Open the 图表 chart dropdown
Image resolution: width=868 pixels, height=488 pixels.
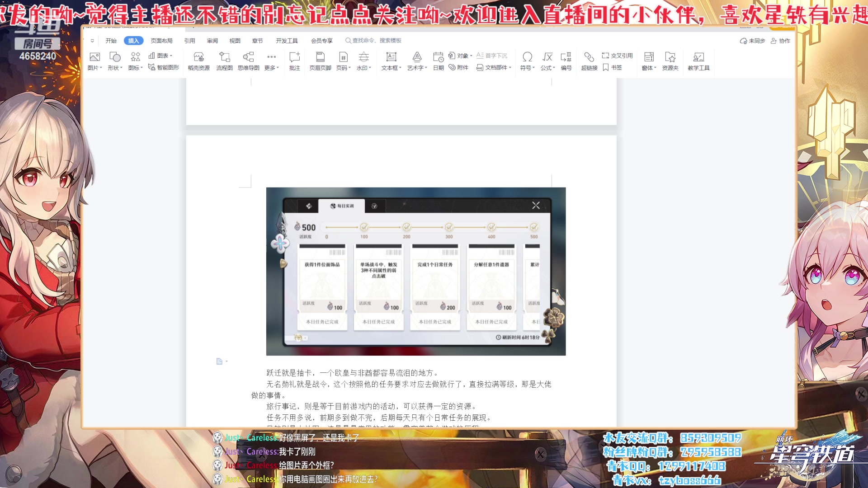pyautogui.click(x=161, y=56)
